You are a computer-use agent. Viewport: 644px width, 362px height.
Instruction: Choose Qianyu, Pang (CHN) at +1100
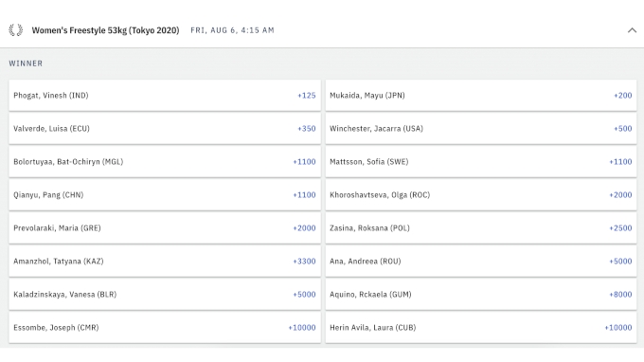click(165, 195)
